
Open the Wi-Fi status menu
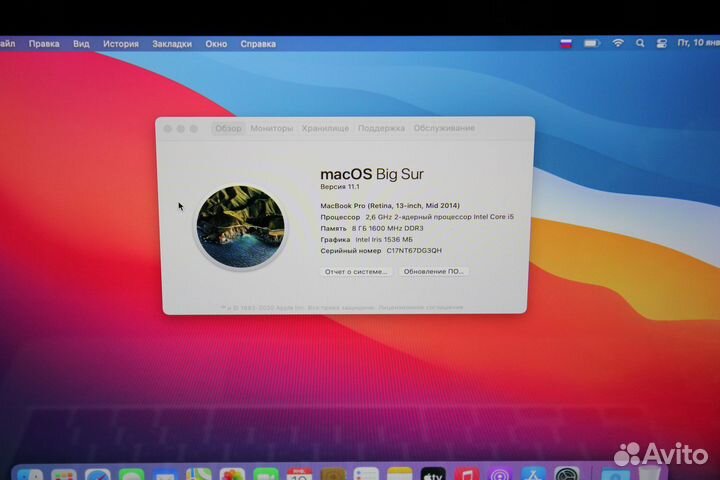[x=618, y=43]
